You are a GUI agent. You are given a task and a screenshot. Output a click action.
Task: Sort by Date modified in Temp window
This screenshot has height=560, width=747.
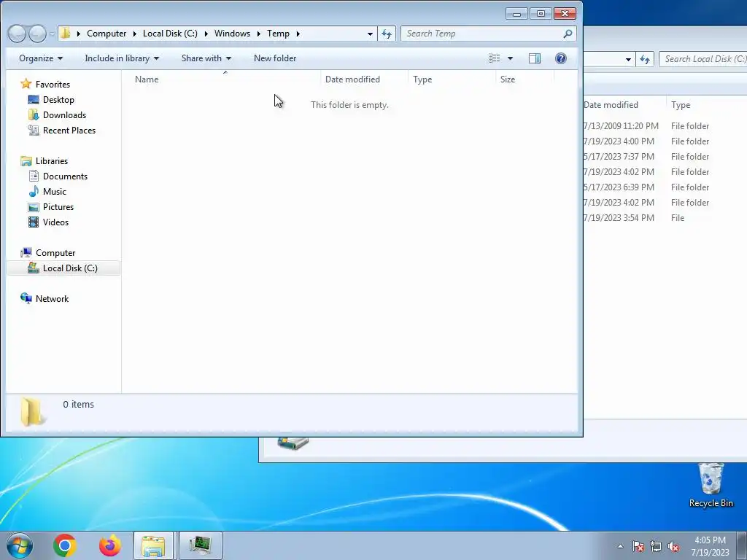365,79
